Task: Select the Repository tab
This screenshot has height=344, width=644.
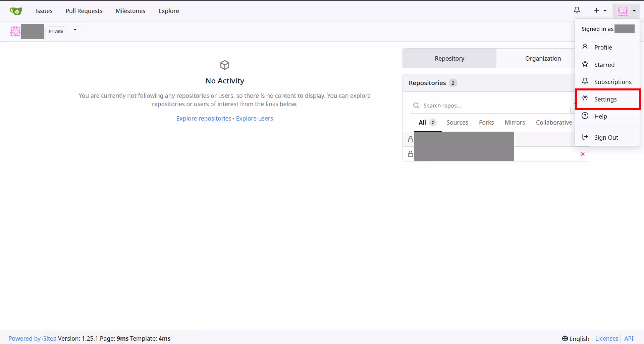Action: (449, 59)
